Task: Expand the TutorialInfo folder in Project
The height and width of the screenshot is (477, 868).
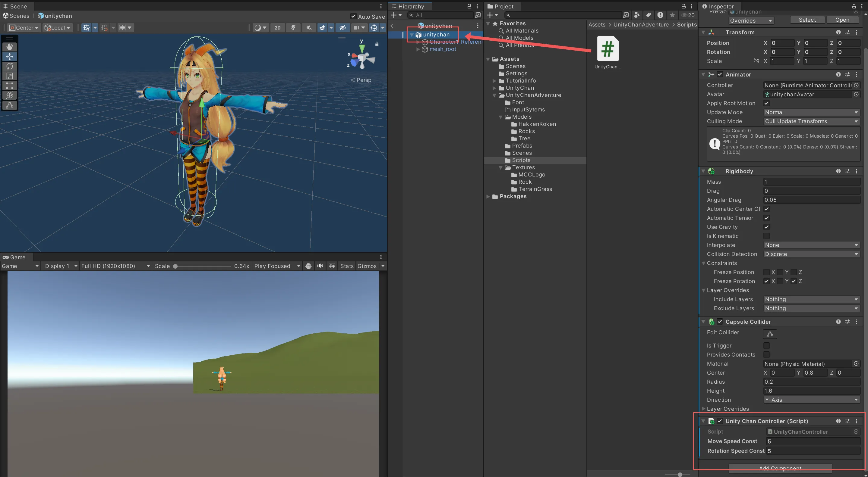Action: (x=494, y=81)
